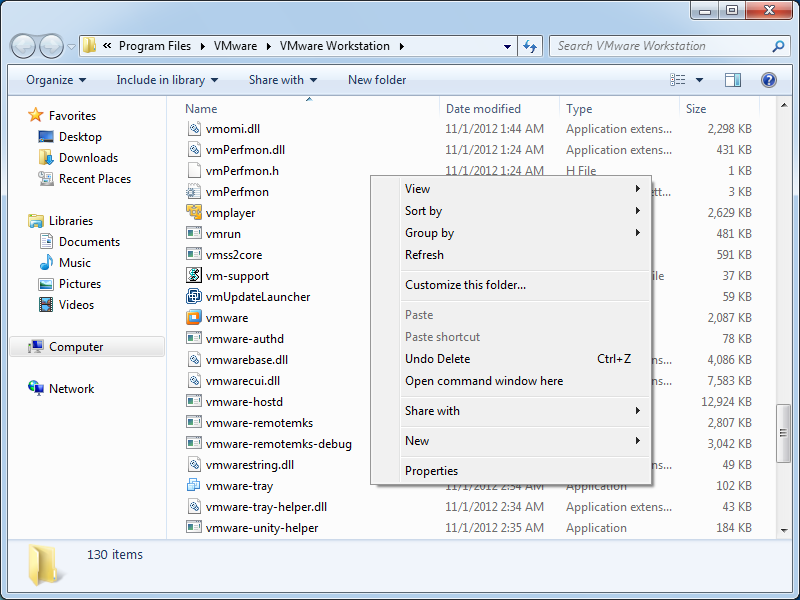Select the vmUpdateLauncher icon
Screen dimensions: 800x600
point(195,297)
